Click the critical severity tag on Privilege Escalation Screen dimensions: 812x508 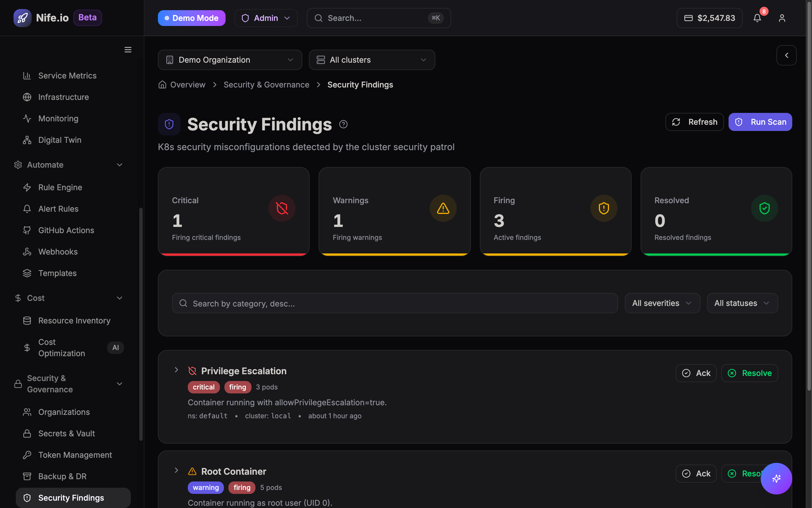[204, 387]
